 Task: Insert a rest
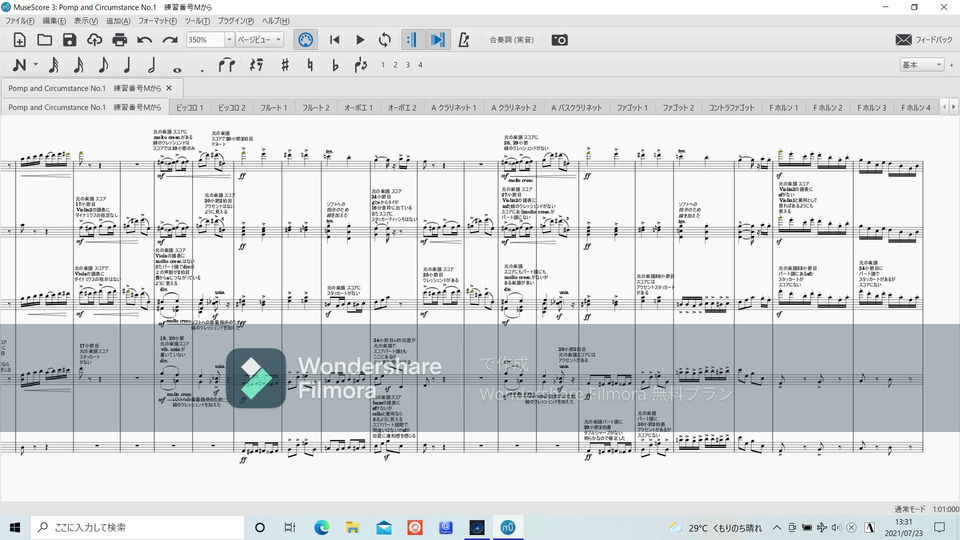[257, 65]
